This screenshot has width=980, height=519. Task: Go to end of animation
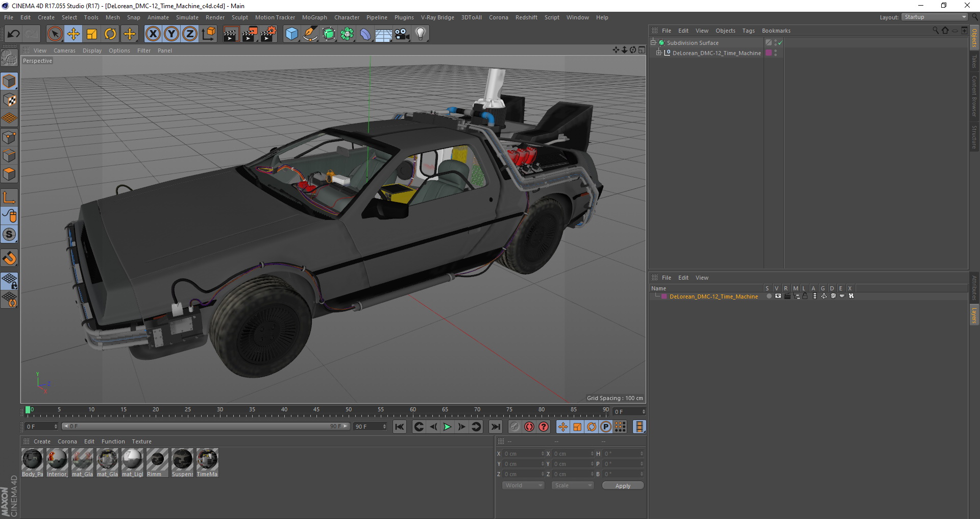click(495, 427)
